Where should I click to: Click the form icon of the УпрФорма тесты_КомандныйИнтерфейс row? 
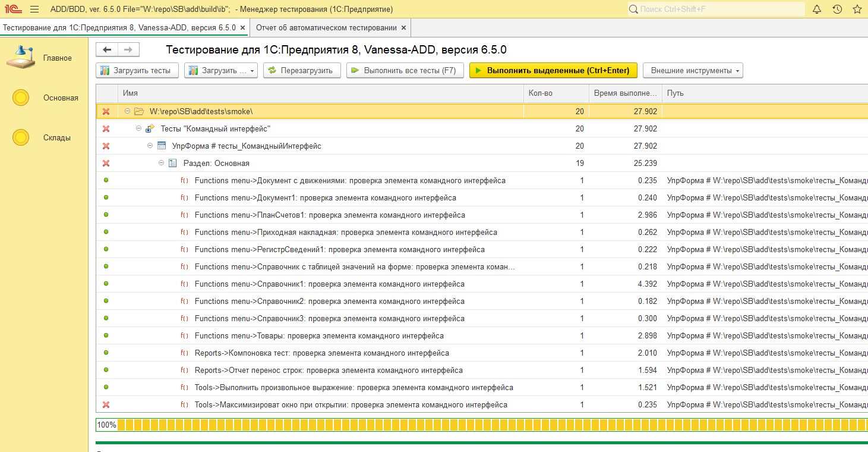coord(162,146)
